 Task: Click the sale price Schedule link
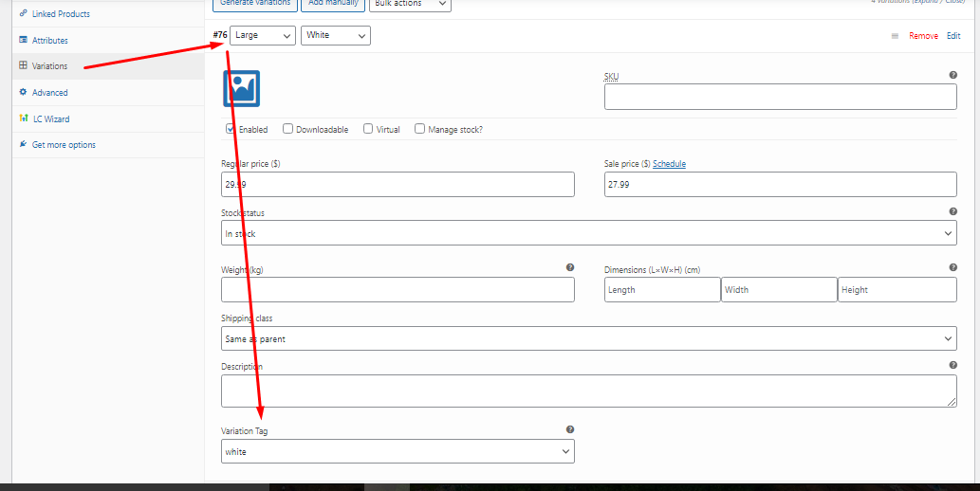(669, 164)
